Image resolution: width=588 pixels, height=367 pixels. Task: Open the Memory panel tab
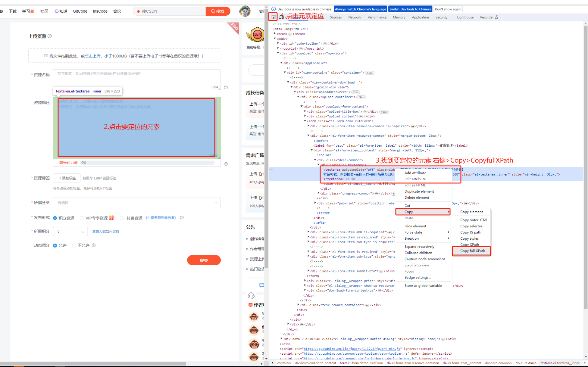pos(398,17)
